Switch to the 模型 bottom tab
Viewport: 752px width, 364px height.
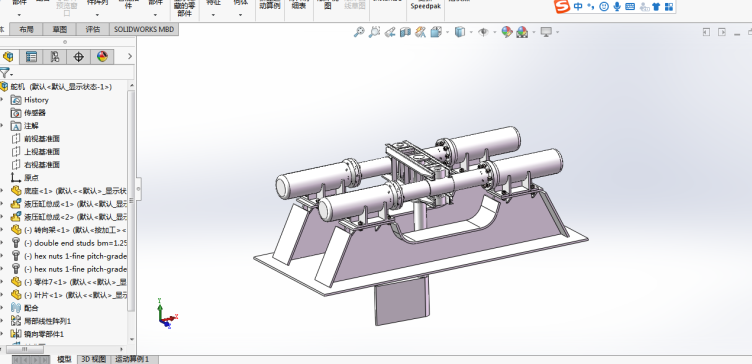(x=64, y=359)
